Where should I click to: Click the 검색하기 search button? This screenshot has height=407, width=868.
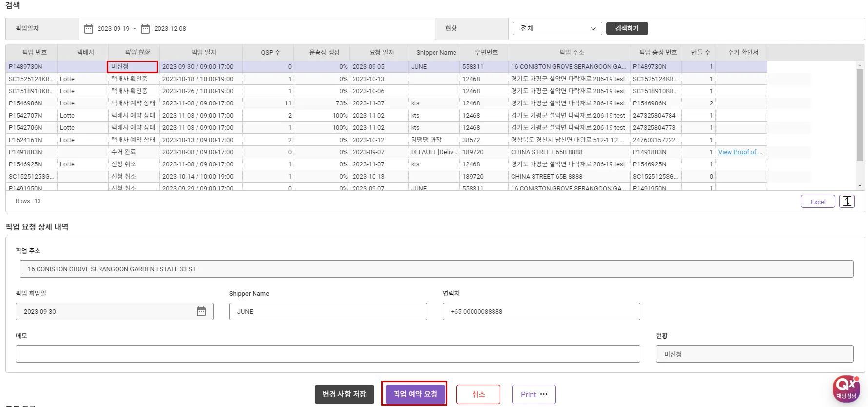point(627,29)
